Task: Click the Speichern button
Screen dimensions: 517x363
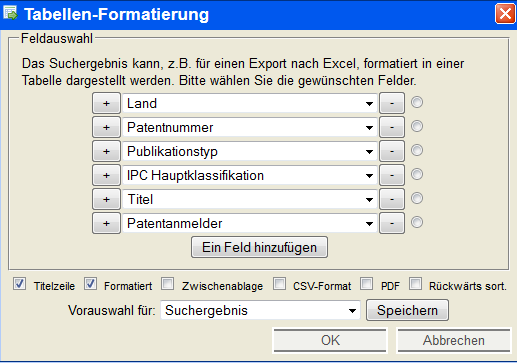Action: coord(407,310)
